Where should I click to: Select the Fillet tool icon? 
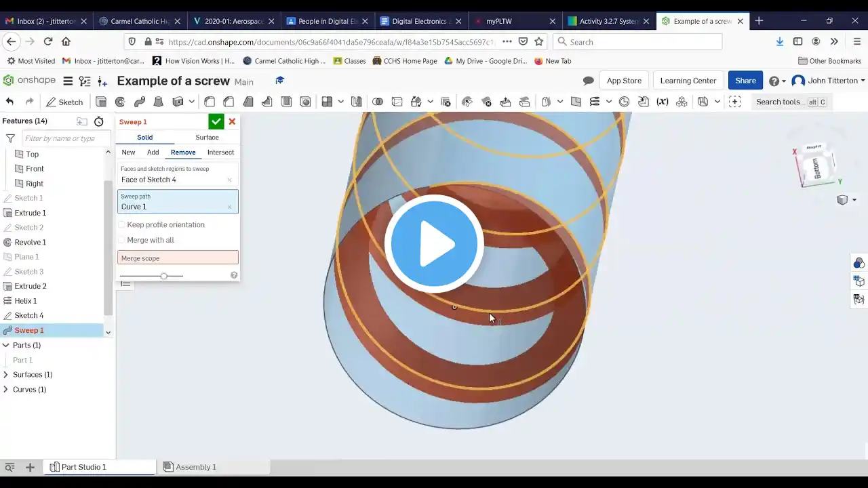tap(210, 102)
